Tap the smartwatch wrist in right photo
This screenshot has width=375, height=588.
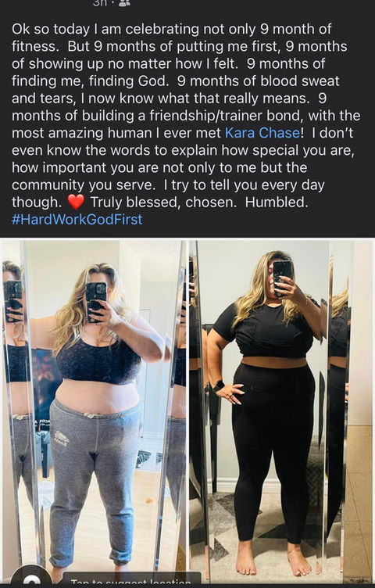pos(219,386)
